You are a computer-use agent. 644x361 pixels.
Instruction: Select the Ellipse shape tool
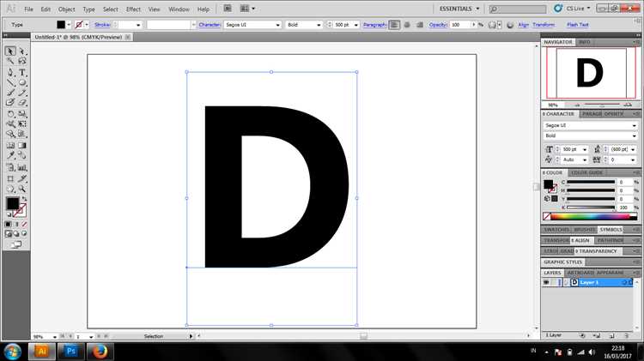click(x=22, y=82)
